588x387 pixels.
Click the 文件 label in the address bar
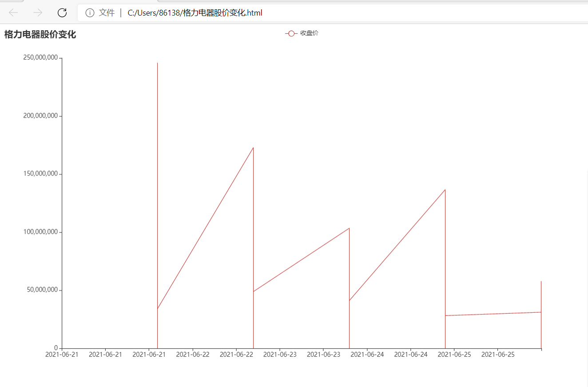click(107, 13)
